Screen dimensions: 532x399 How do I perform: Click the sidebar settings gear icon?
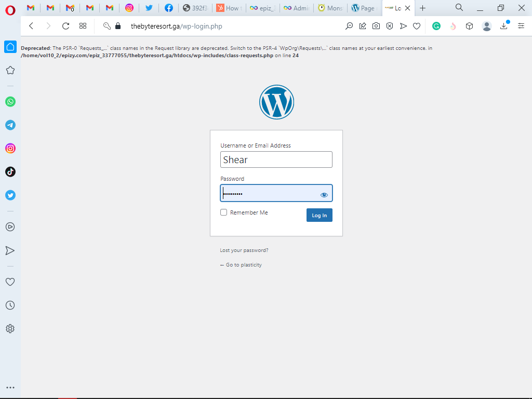(10, 328)
